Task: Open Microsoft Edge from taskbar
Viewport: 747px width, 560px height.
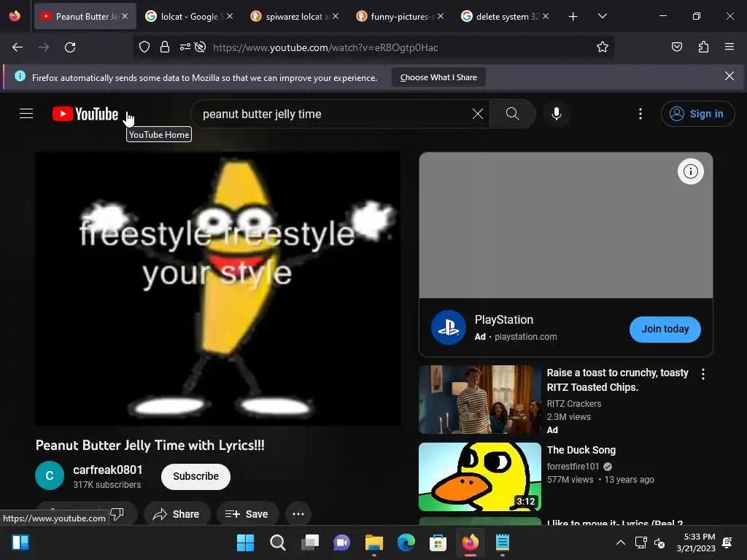Action: click(406, 542)
